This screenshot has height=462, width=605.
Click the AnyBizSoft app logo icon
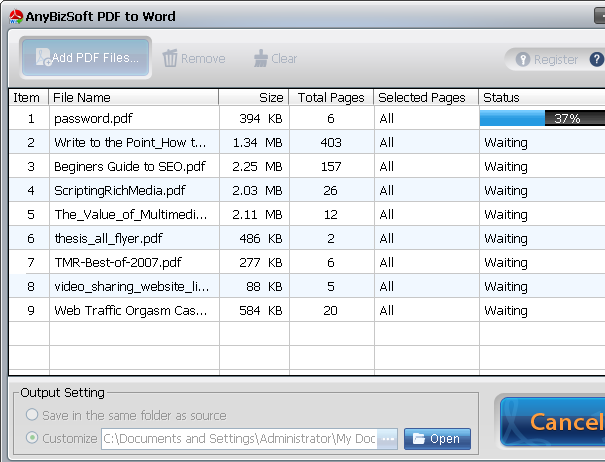(16, 17)
